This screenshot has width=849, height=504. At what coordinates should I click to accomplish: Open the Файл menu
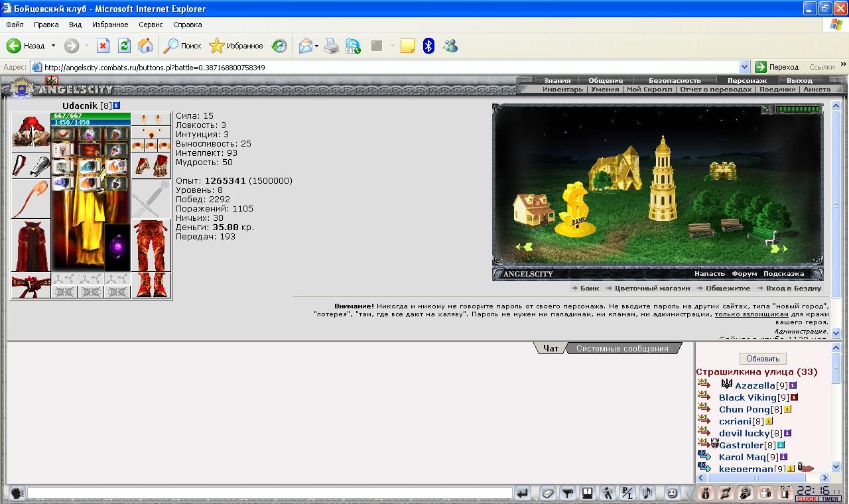click(15, 25)
